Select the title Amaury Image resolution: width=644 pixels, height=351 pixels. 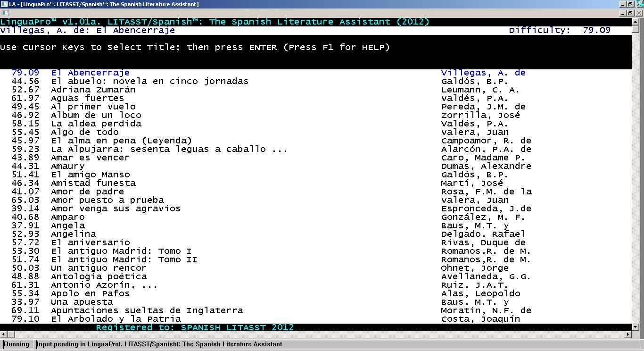pos(67,166)
